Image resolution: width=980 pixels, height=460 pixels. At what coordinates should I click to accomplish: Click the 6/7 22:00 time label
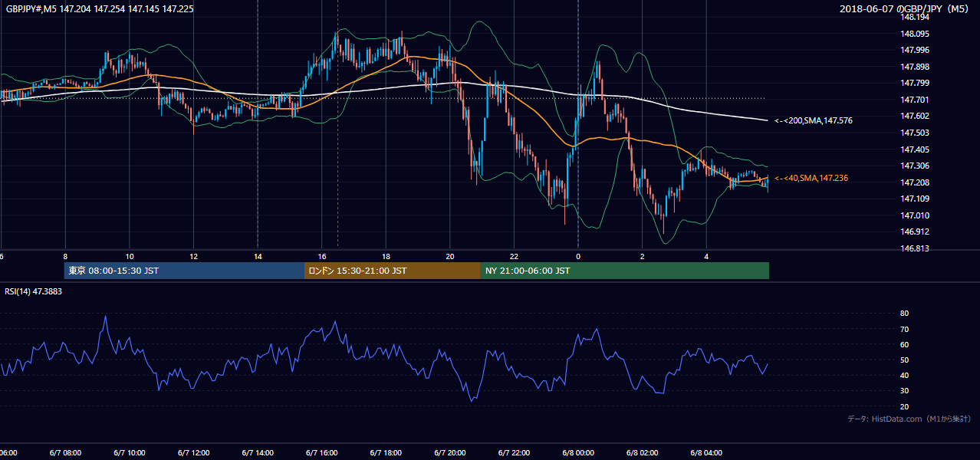tap(514, 453)
